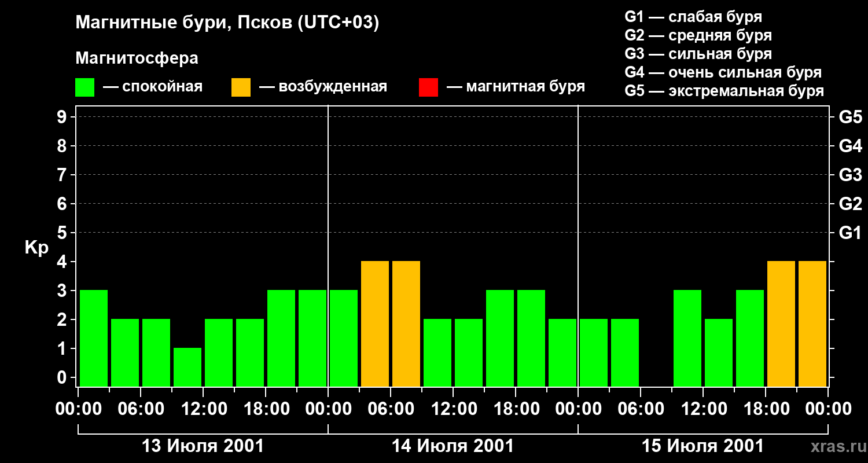Click the orange 14 Июля bar for 06:00–09:00
Screen dimensions: 868x463
[406, 324]
